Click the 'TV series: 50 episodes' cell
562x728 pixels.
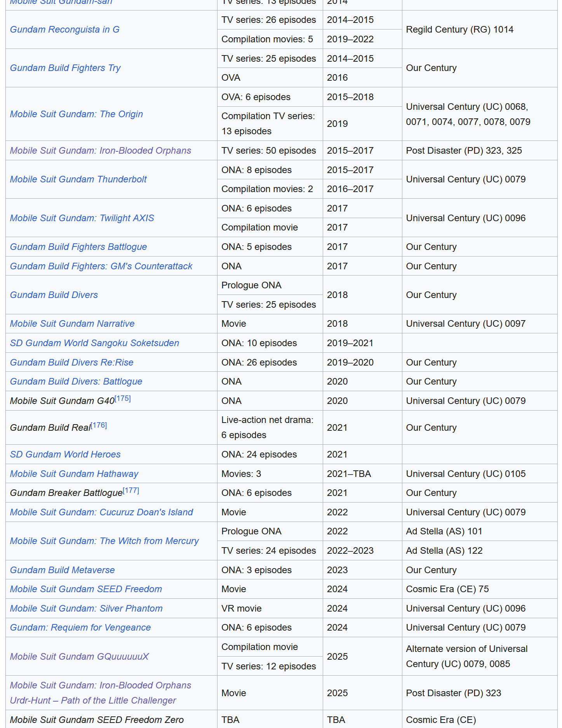click(270, 151)
